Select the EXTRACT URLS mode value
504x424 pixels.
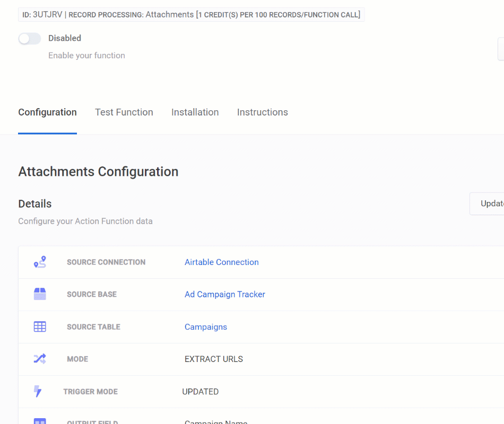[x=213, y=359]
